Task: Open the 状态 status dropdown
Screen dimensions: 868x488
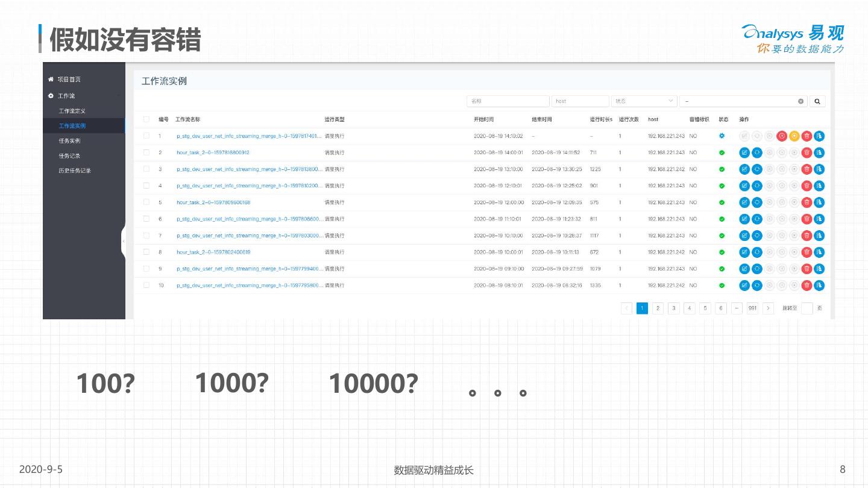Action: [x=644, y=102]
